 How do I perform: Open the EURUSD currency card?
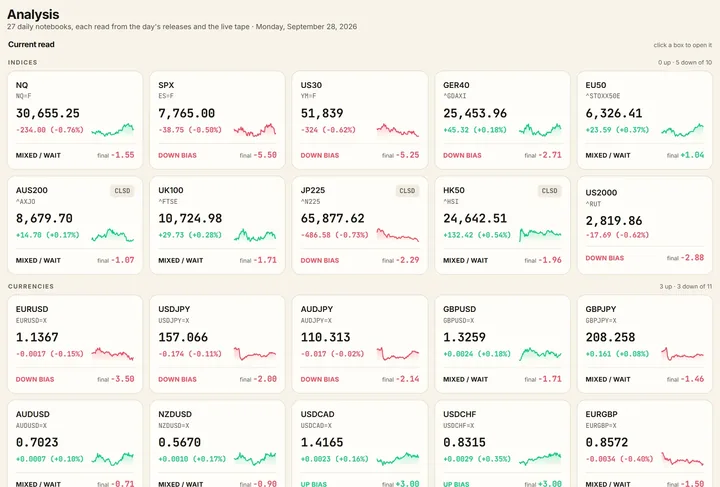click(75, 344)
